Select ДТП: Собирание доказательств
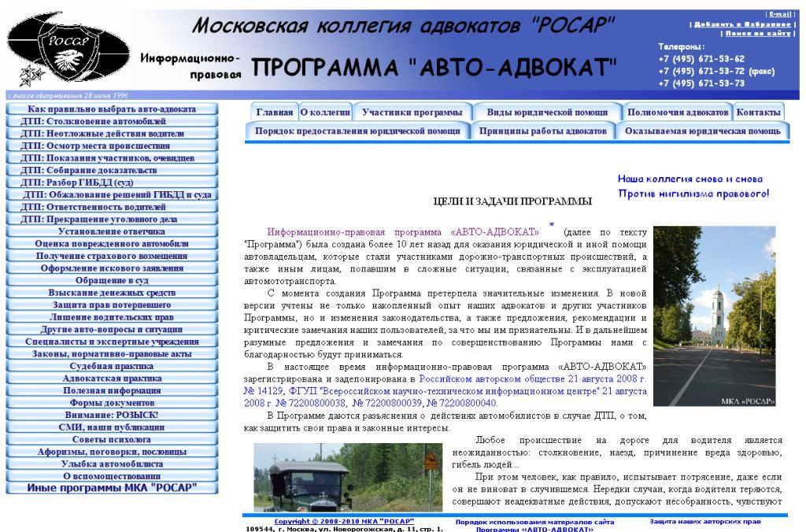The height and width of the screenshot is (532, 806). 112,170
